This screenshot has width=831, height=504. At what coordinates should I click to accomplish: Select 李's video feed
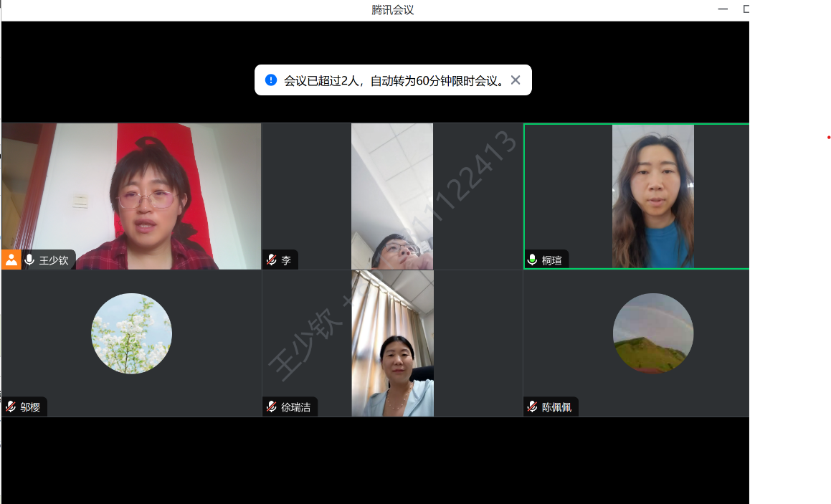pos(392,194)
